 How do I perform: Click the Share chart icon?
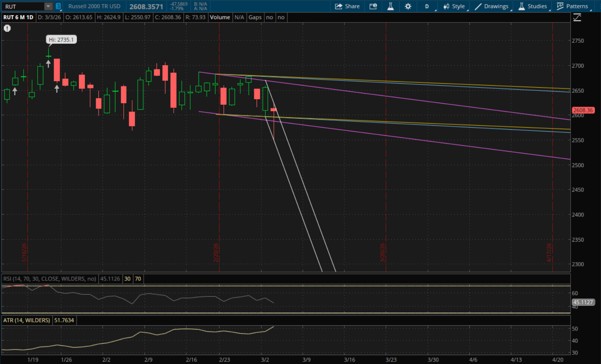tap(347, 6)
